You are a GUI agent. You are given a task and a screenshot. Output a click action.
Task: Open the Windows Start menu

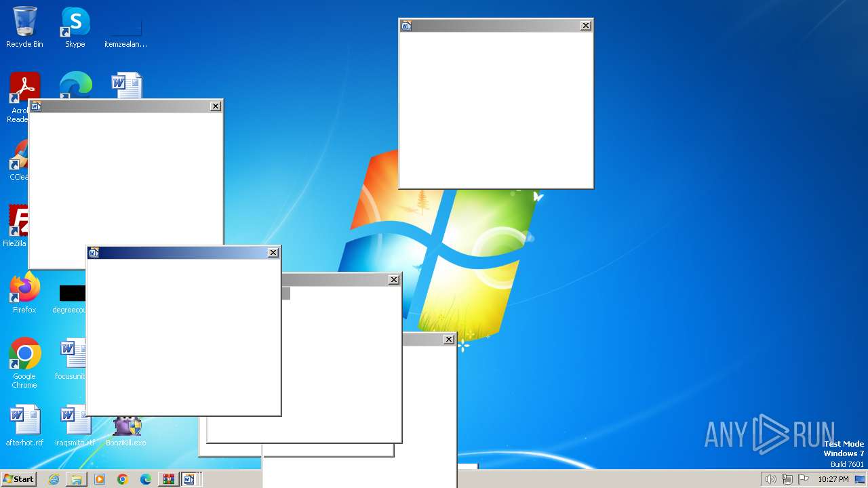point(18,479)
